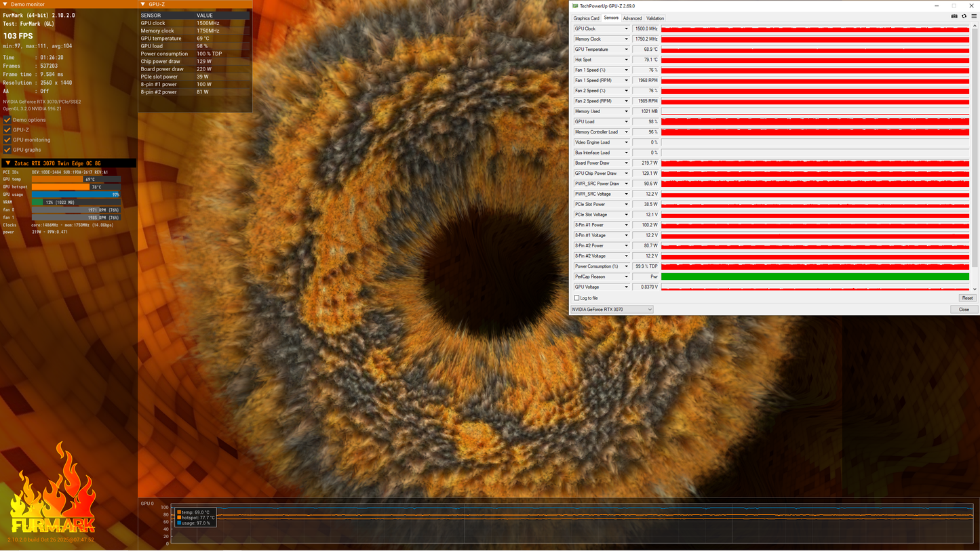Collapse the GPU-Z overlay panel

[x=143, y=4]
